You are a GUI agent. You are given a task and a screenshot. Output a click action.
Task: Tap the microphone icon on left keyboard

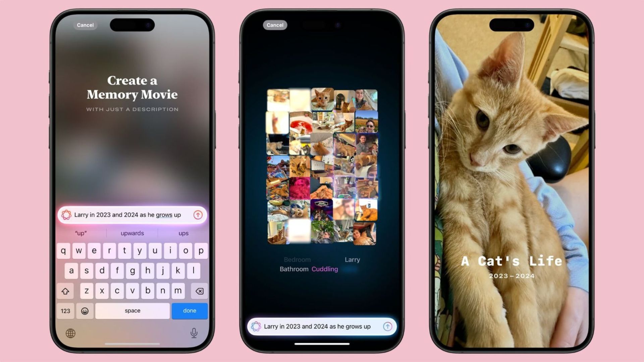pos(193,333)
